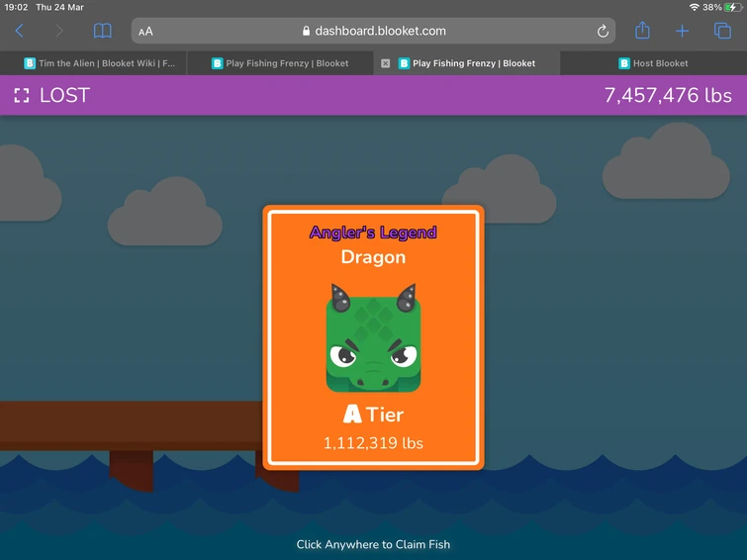The image size is (747, 560).
Task: Click Anywhere to Claim Fish prompt
Action: [373, 544]
